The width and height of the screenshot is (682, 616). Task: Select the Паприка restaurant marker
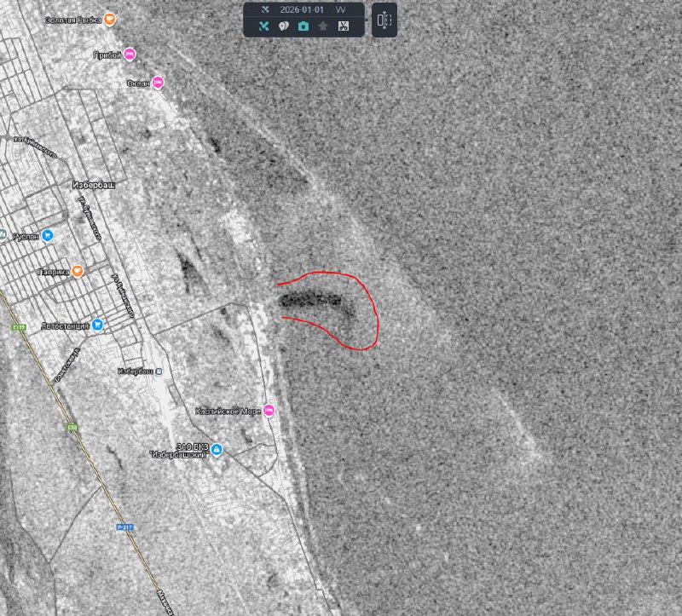click(x=78, y=271)
